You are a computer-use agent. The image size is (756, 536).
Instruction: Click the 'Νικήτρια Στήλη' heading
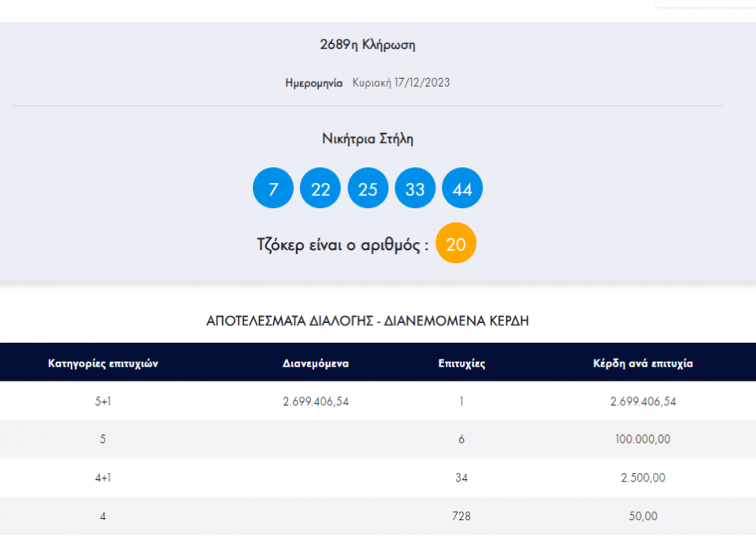(368, 139)
